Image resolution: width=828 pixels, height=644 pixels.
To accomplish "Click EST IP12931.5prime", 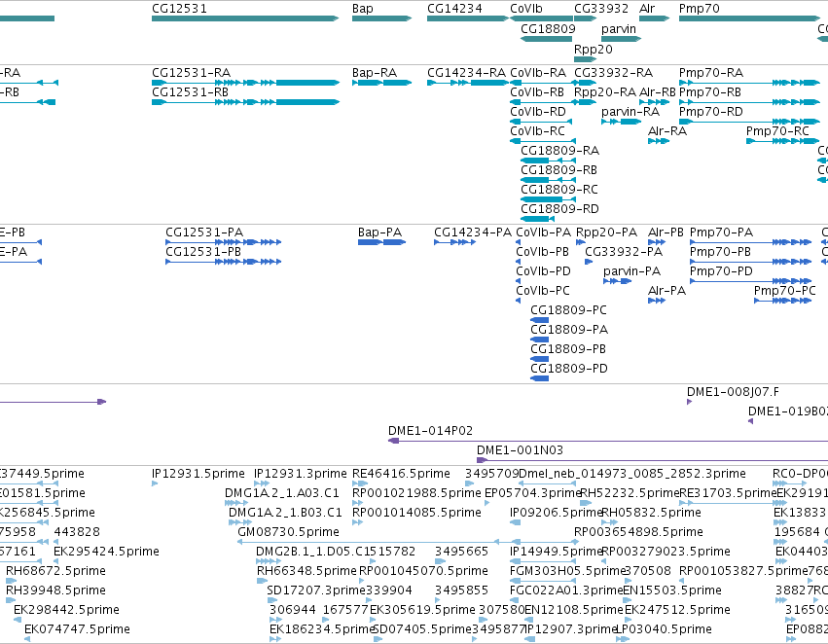I will click(198, 474).
